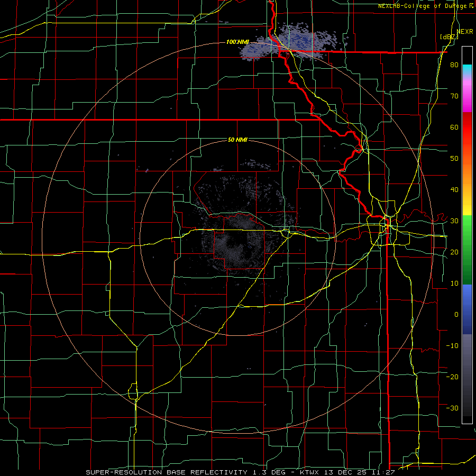Click the -20 value on the dBZ scale
This screenshot has height=476, width=476.
pos(452,377)
